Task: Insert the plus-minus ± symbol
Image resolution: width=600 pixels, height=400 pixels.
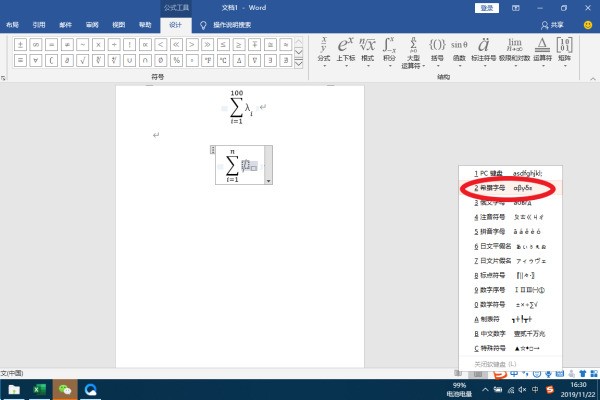Action: click(20, 44)
